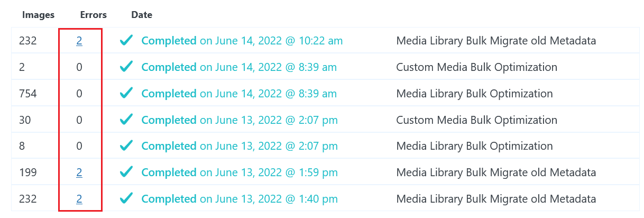Image resolution: width=644 pixels, height=218 pixels.
Task: Click the Errors column header
Action: click(x=93, y=15)
